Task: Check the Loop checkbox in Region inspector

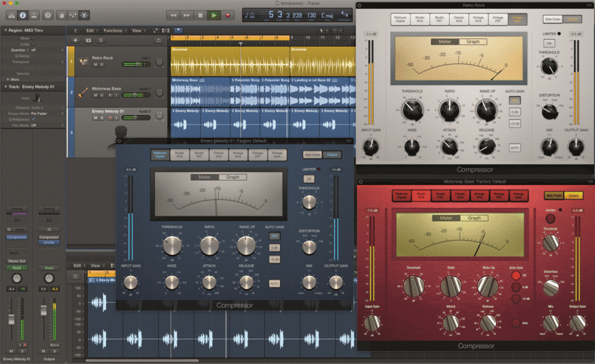Action: point(33,44)
